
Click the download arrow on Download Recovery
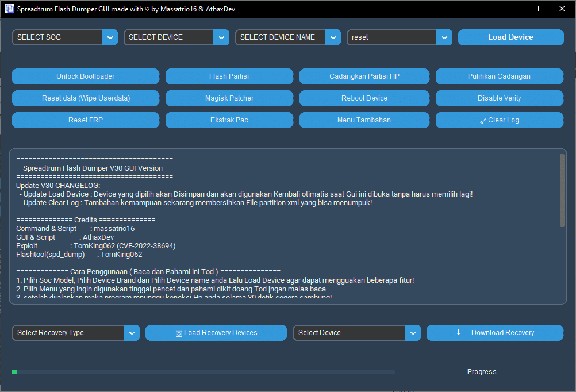[x=458, y=333]
